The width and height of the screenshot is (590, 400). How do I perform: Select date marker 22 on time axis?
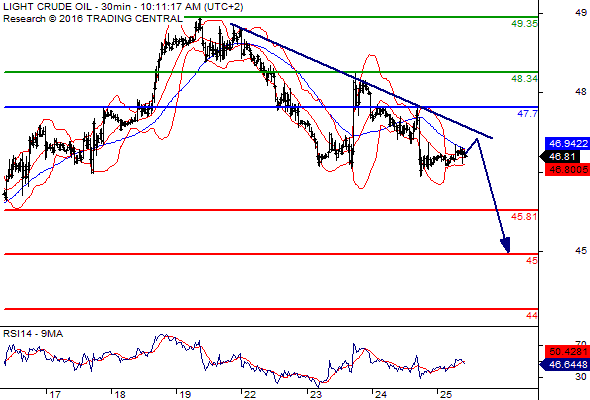(x=250, y=395)
